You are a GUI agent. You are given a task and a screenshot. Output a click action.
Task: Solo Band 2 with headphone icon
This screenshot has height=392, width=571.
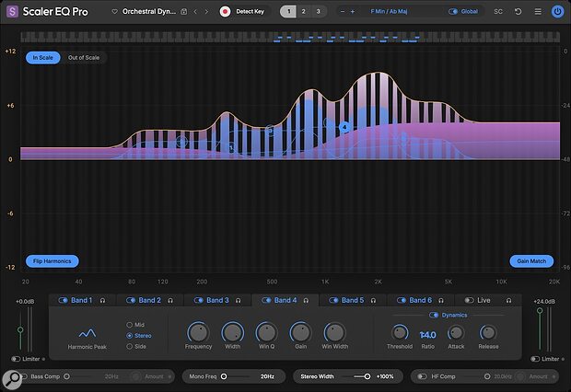pyautogui.click(x=170, y=301)
